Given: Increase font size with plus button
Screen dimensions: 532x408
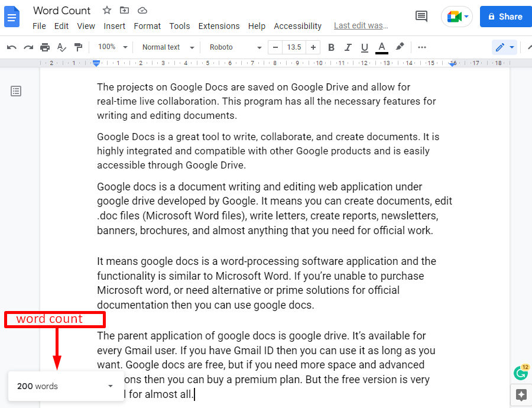Looking at the screenshot, I should [x=313, y=47].
